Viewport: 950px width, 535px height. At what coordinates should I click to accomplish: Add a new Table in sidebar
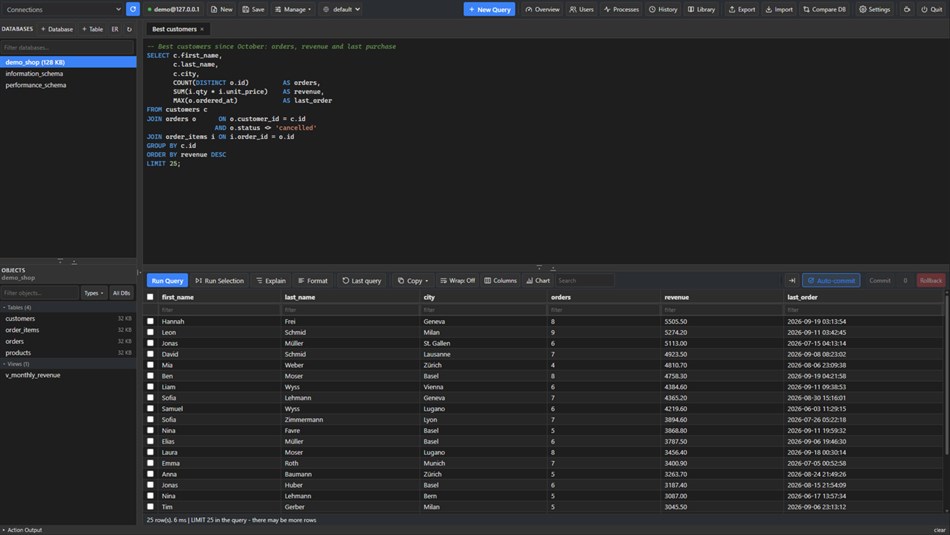click(92, 29)
